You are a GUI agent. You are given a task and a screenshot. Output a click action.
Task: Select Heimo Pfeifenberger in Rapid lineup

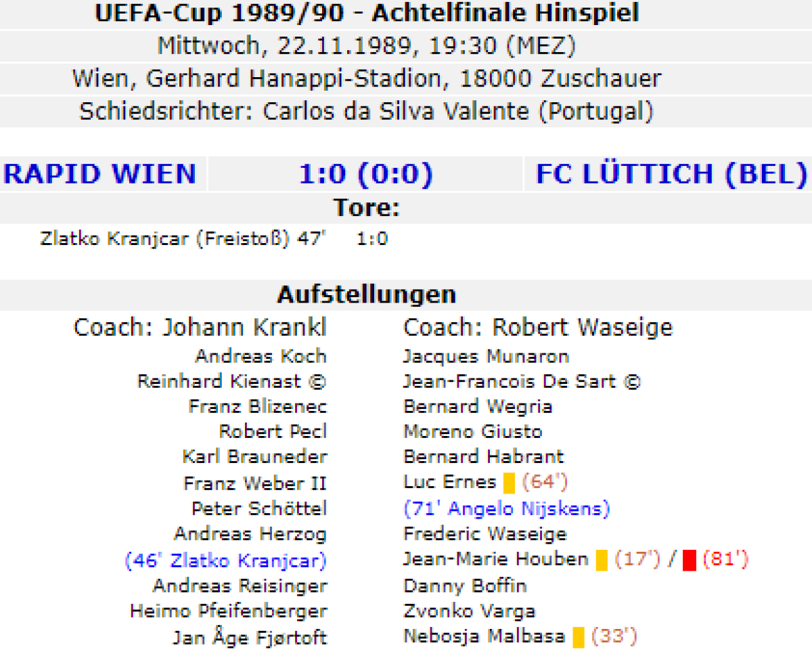[229, 611]
